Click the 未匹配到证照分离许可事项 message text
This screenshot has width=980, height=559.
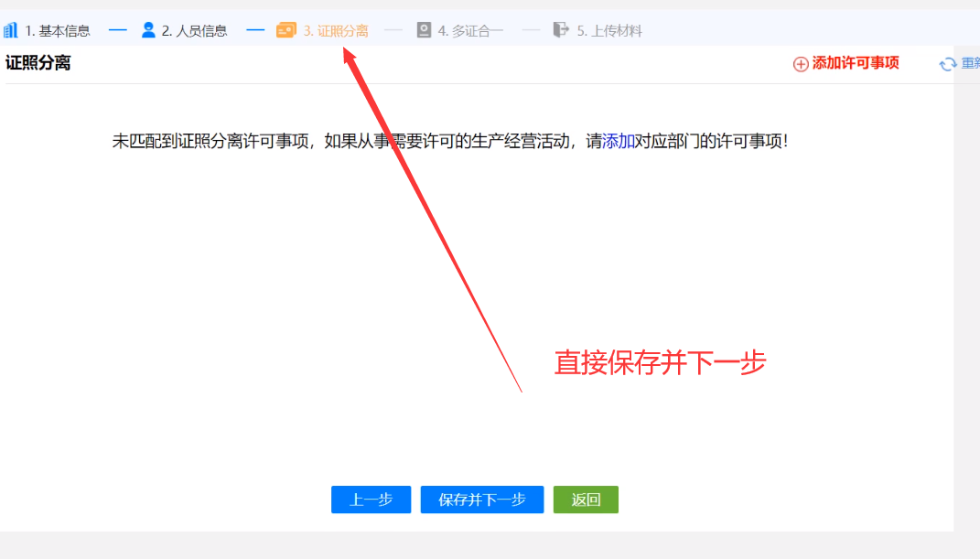450,141
